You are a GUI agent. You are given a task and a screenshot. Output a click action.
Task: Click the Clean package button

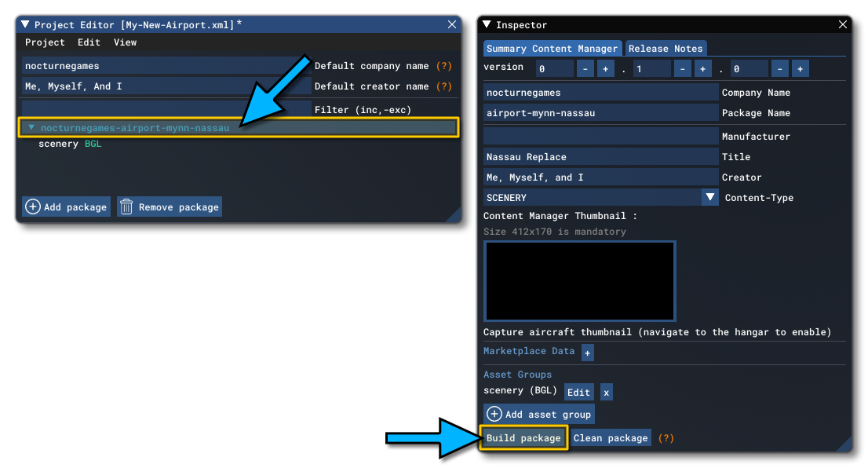coord(611,437)
